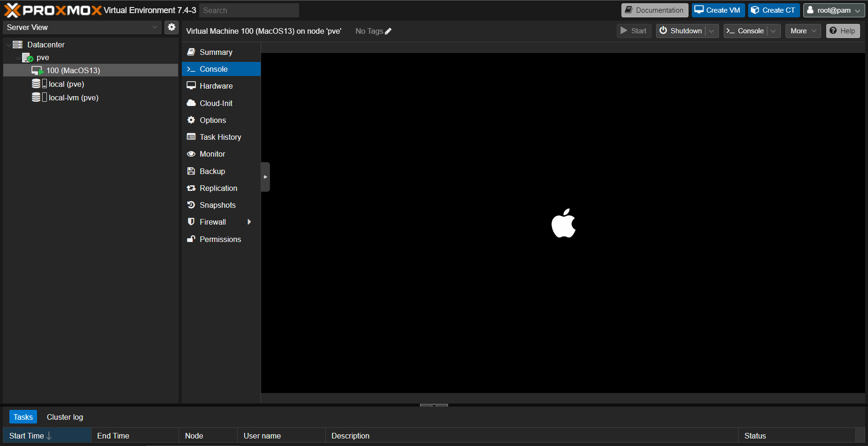Click the gear settings icon beside Server View
The width and height of the screenshot is (868, 446).
pos(172,27)
